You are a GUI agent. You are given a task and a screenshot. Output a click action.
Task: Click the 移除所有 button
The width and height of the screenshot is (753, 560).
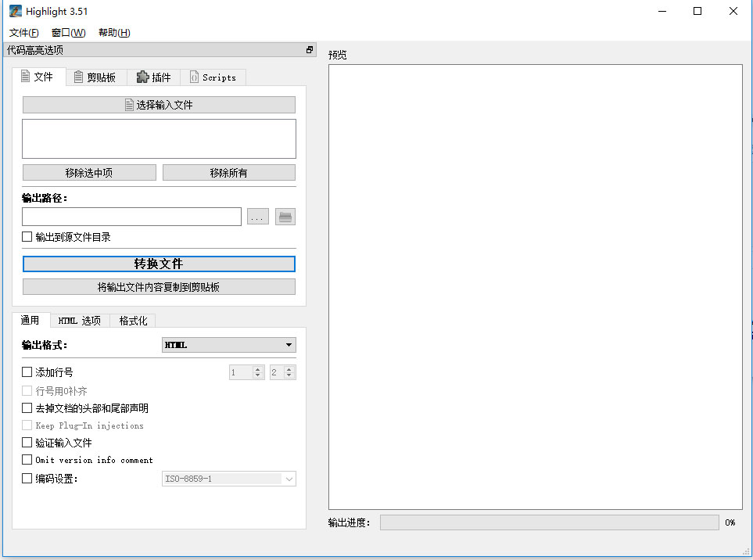[228, 173]
